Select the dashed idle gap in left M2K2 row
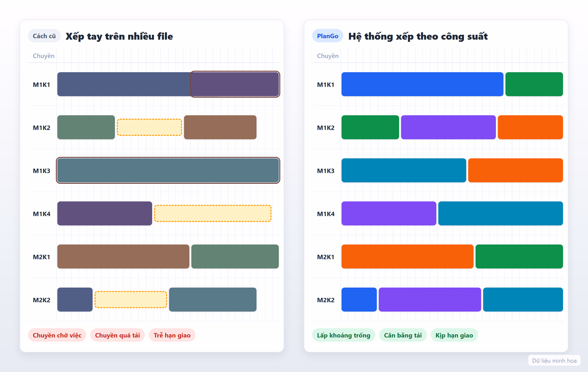The image size is (588, 372). click(x=131, y=300)
